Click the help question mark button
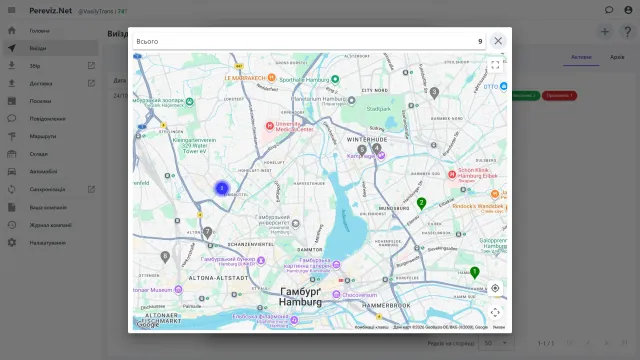 627,32
